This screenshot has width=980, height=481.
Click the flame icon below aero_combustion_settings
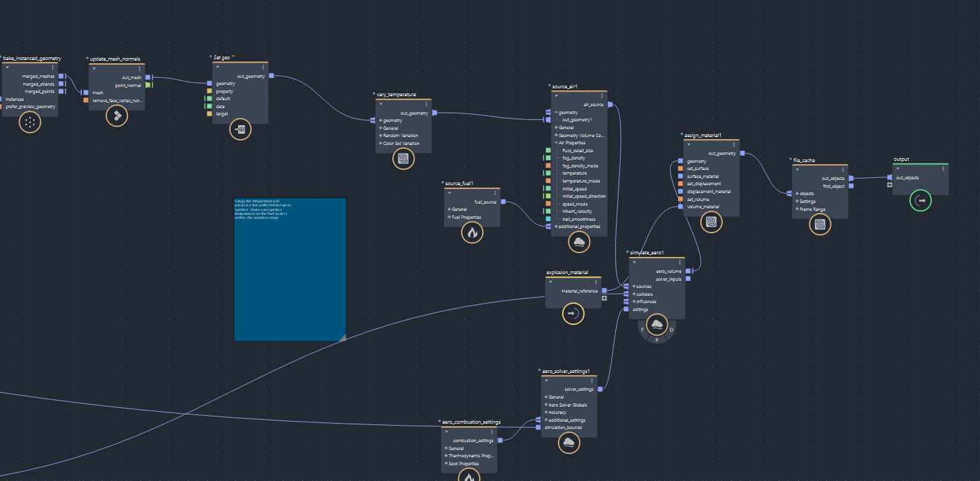click(x=469, y=476)
